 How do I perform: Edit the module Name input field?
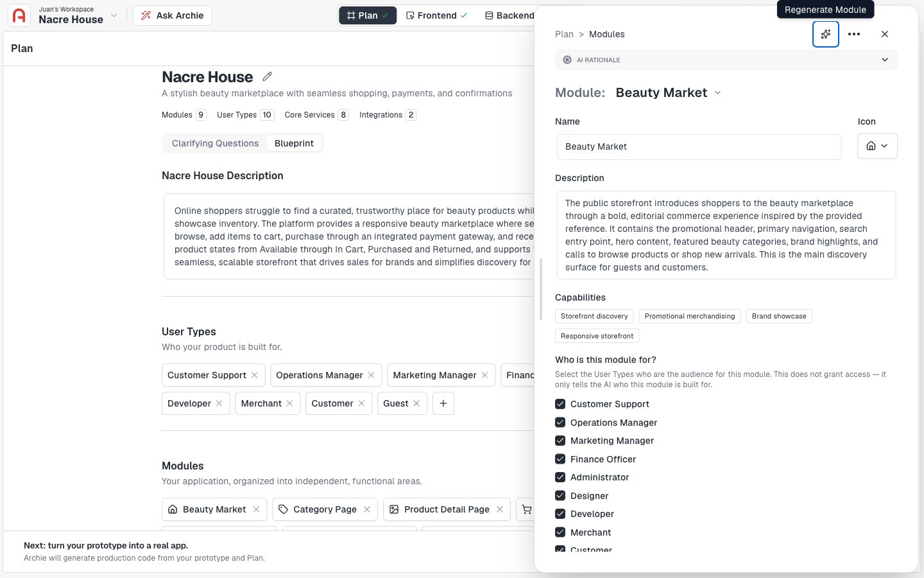[x=699, y=146]
